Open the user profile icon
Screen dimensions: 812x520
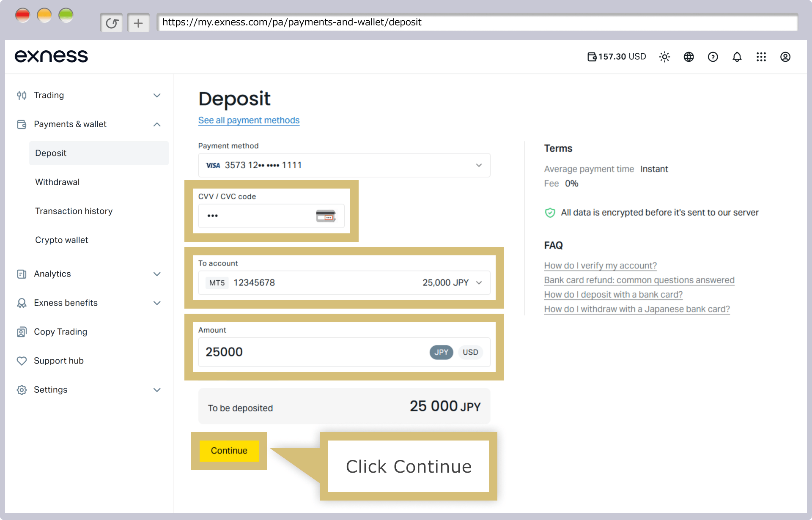[785, 57]
